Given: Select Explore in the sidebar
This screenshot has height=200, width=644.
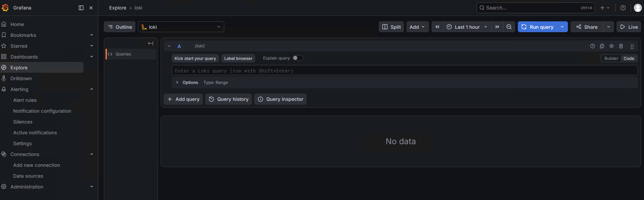Looking at the screenshot, I should click(42, 68).
